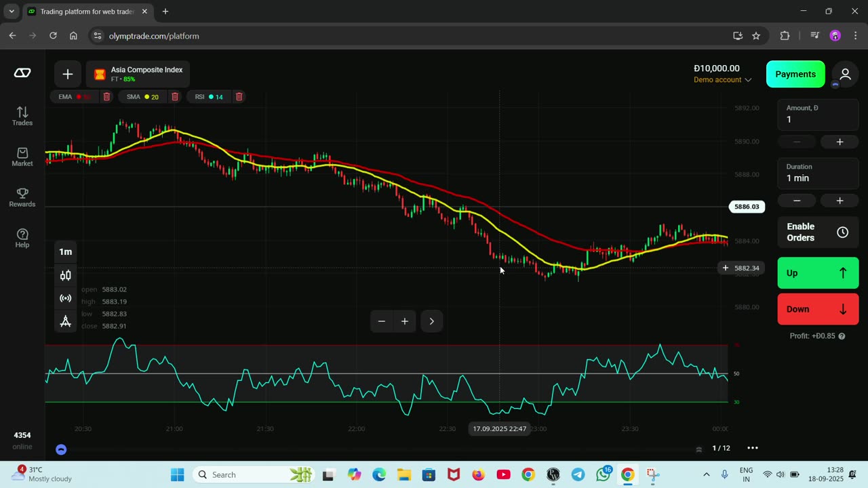Open the Duration 1 min selector
The image size is (868, 488).
point(818,174)
